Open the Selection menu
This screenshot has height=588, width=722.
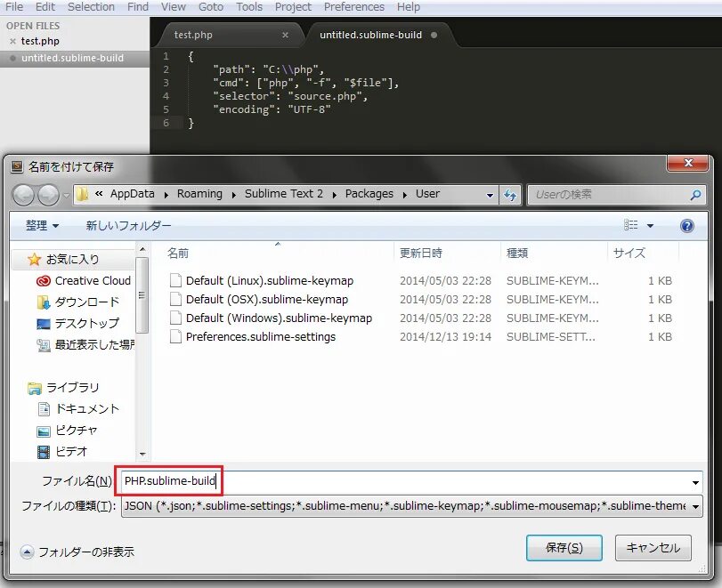91,7
